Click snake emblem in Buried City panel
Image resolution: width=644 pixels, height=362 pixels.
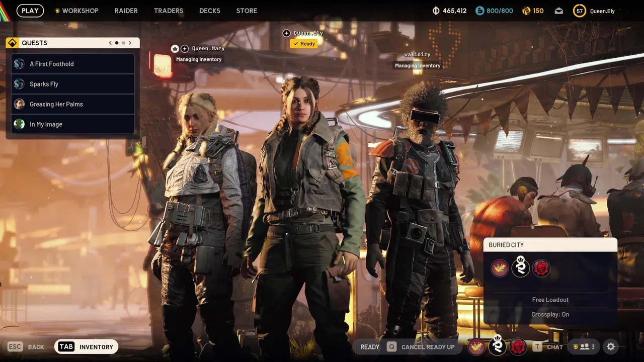pos(521,267)
